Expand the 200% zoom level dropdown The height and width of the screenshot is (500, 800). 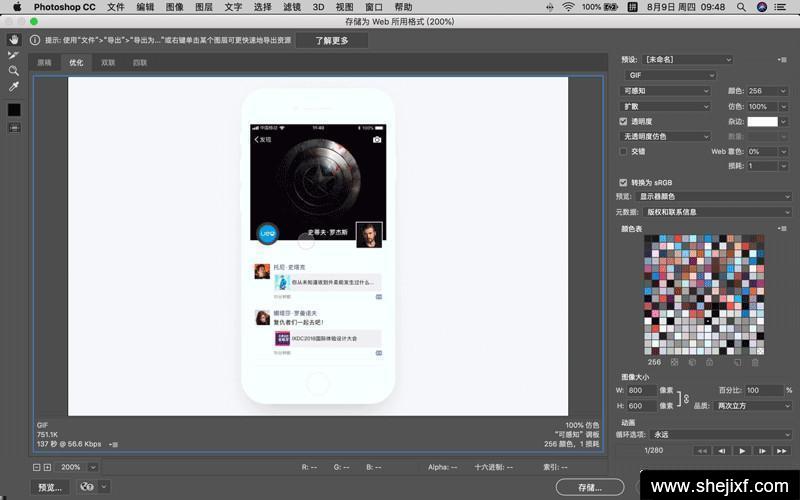tap(92, 467)
